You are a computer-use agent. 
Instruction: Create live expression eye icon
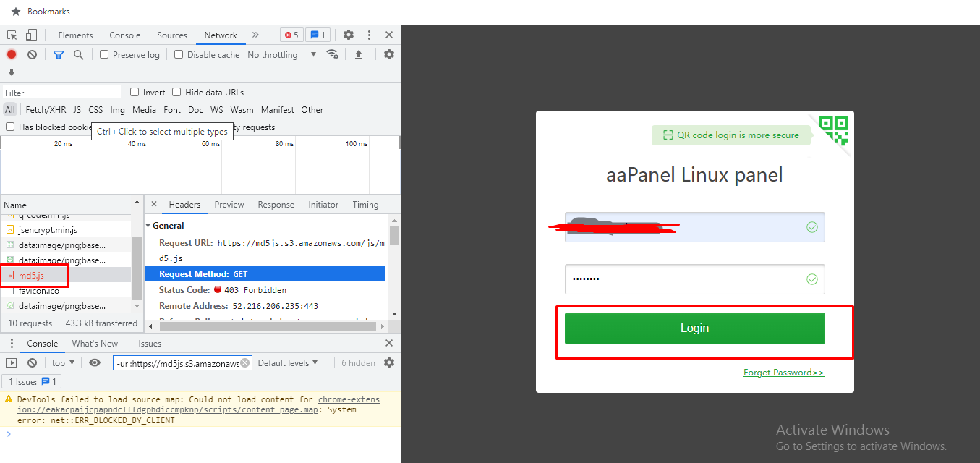(x=95, y=363)
